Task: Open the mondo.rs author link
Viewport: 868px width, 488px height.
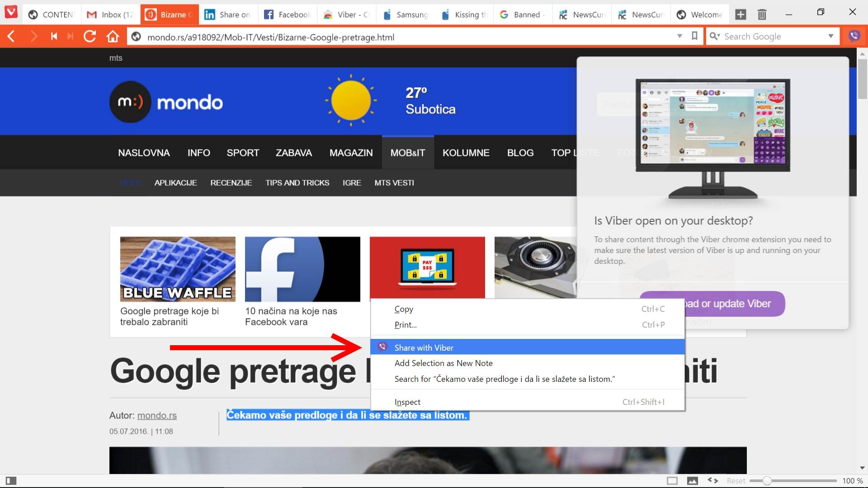Action: pos(157,415)
